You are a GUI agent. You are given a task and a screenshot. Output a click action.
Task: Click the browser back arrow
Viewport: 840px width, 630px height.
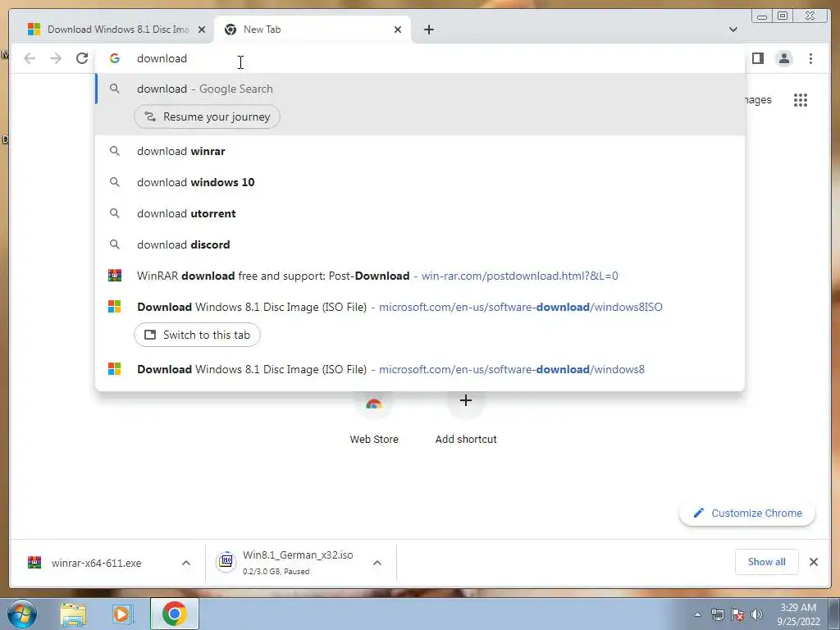[x=30, y=58]
